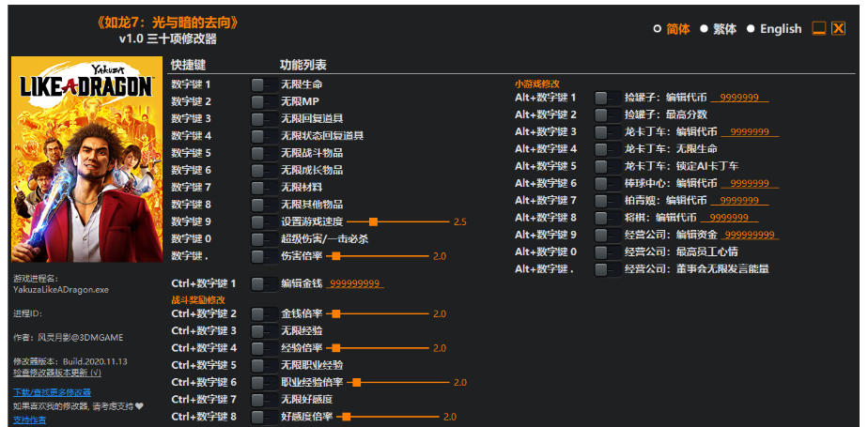
Task: Click the game speed slider handle
Action: click(373, 221)
